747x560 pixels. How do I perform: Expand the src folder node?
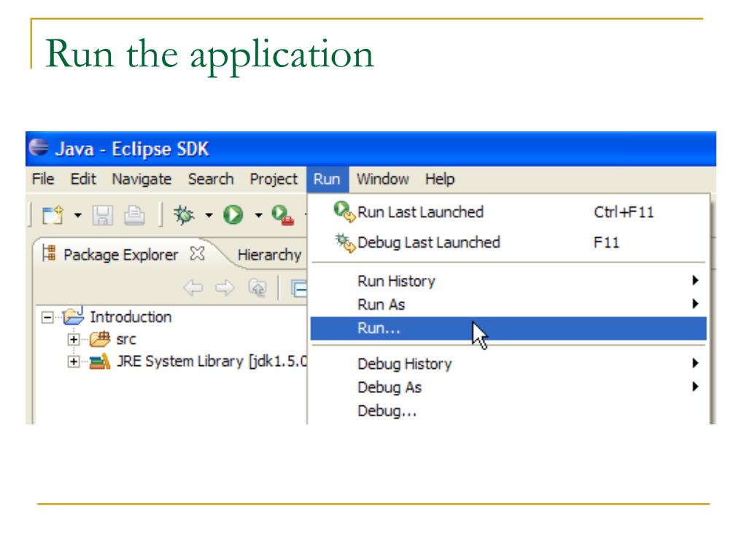74,340
